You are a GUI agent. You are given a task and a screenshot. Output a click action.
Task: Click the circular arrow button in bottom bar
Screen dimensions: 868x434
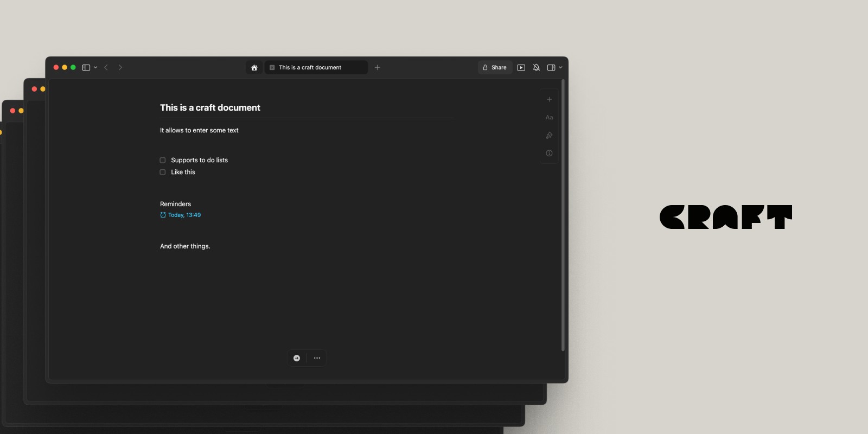tap(297, 358)
